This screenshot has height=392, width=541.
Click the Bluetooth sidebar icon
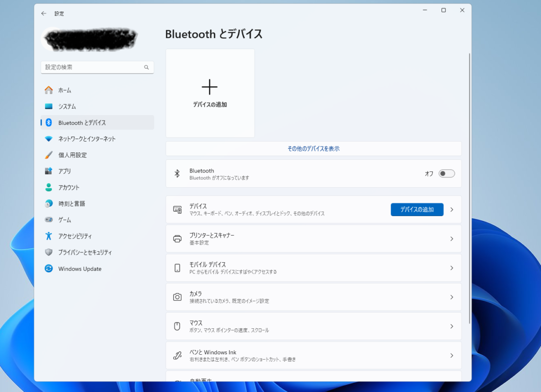pyautogui.click(x=49, y=122)
